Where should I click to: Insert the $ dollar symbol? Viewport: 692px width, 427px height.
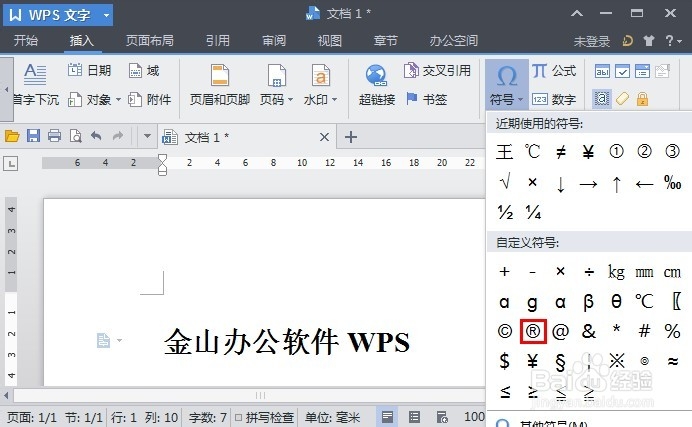[x=504, y=361]
